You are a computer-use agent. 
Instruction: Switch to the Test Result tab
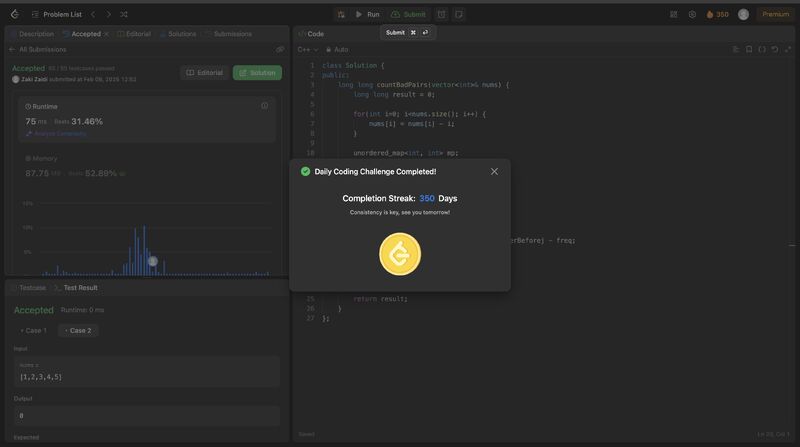(76, 288)
